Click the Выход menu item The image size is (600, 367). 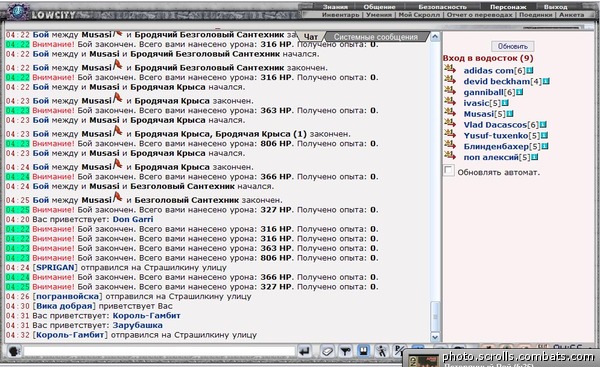(555, 7)
